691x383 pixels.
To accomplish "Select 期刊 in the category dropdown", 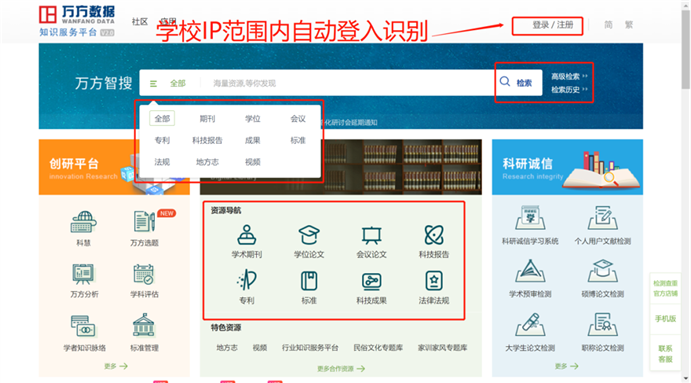I will tap(207, 119).
